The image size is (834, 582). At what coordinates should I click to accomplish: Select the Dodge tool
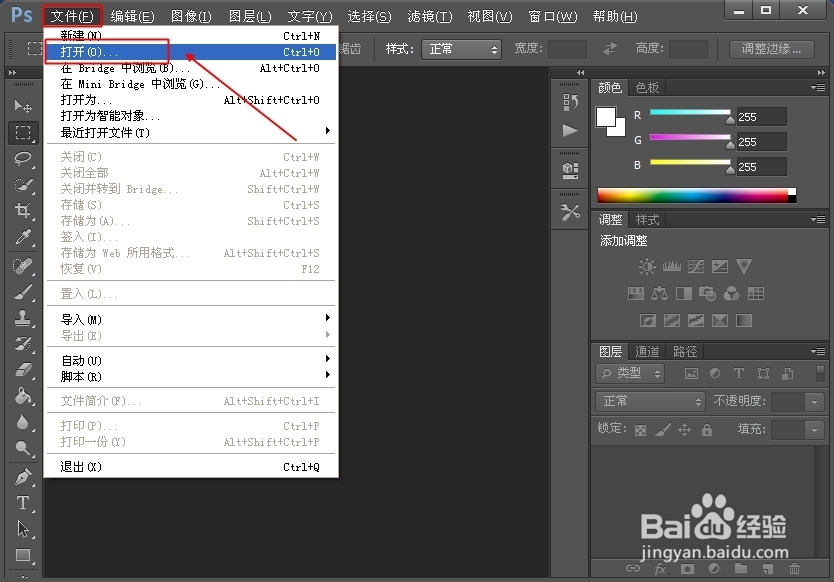[23, 448]
